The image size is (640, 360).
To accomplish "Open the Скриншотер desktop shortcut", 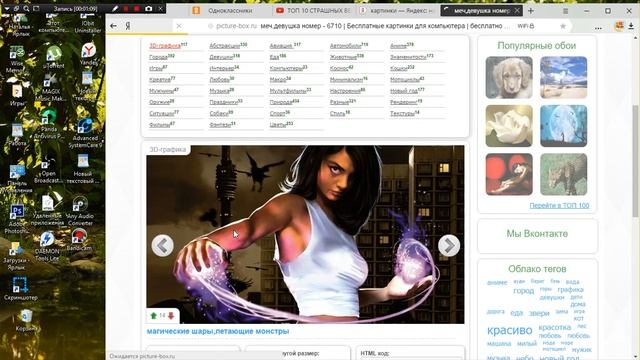I will pos(20,289).
